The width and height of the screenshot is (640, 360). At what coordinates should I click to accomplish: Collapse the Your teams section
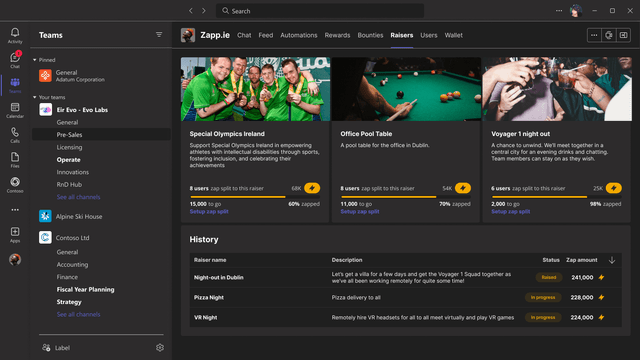click(x=35, y=97)
